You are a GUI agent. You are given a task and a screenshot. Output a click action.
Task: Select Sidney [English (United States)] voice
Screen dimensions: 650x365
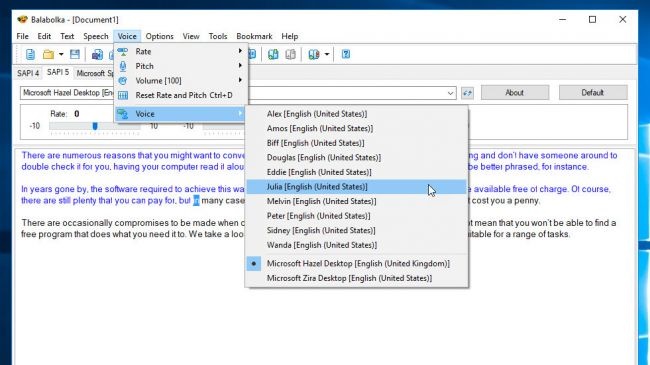click(x=357, y=230)
